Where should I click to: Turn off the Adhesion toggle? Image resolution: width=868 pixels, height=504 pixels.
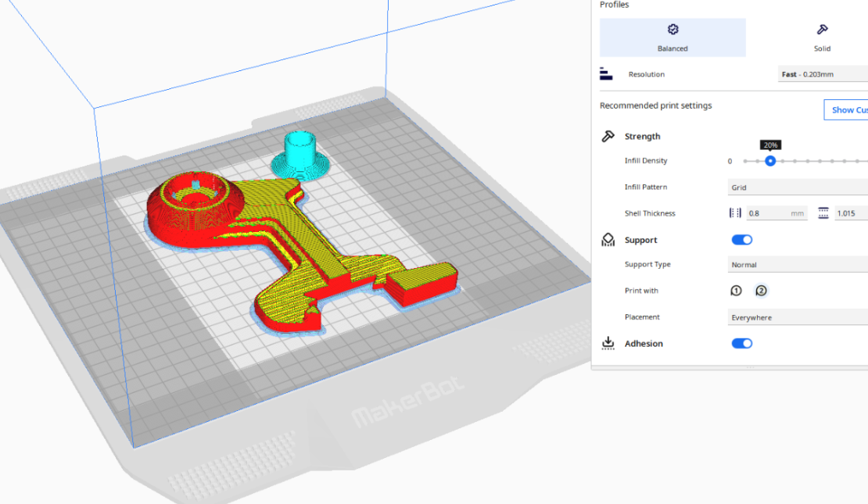(742, 344)
